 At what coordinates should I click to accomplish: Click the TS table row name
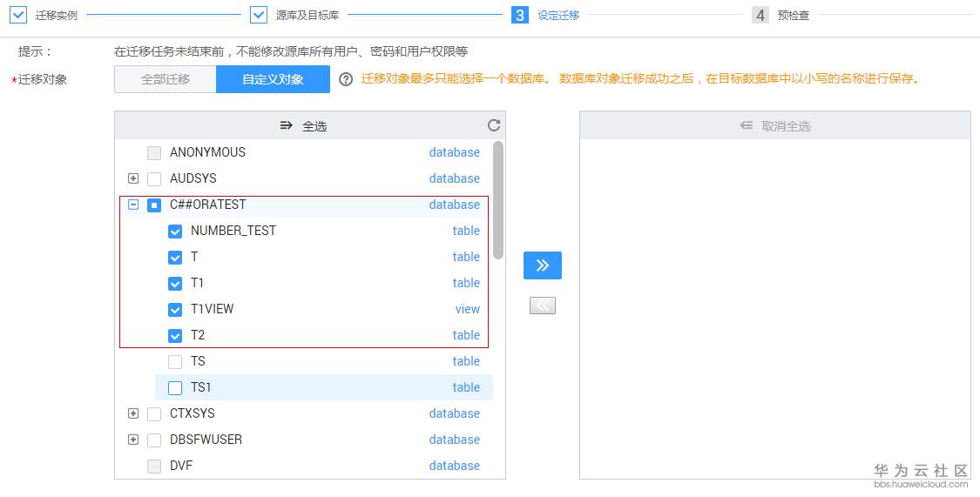(x=198, y=361)
